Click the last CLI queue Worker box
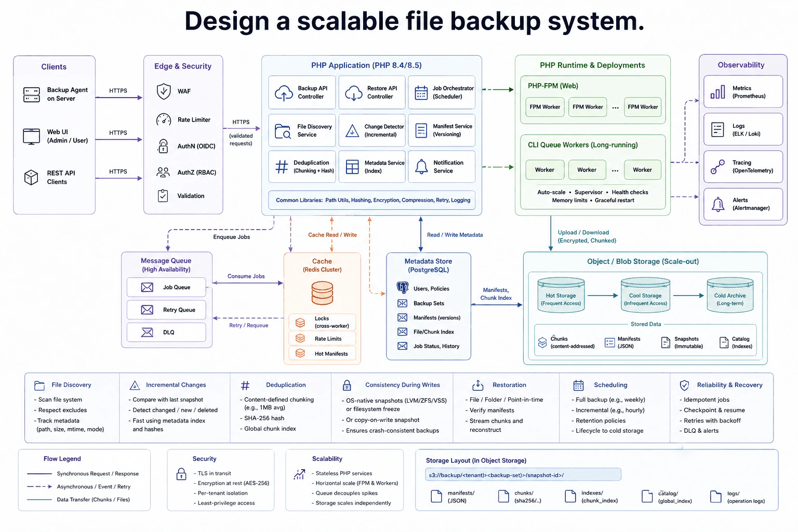 643,170
